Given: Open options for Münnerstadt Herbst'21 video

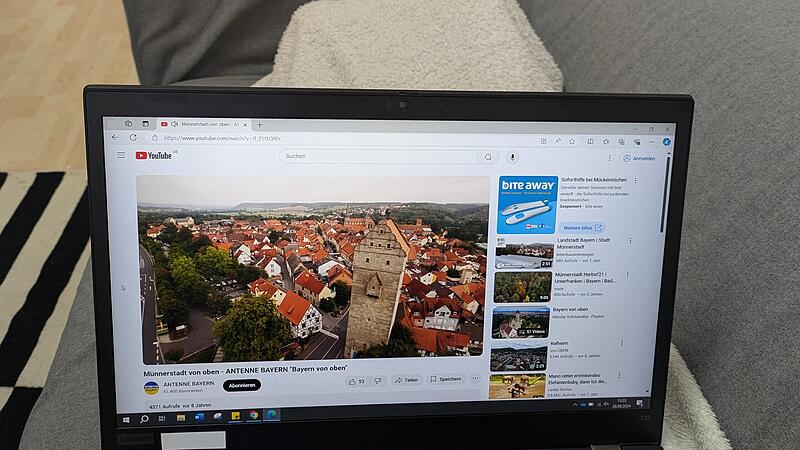Looking at the screenshot, I should point(627,275).
